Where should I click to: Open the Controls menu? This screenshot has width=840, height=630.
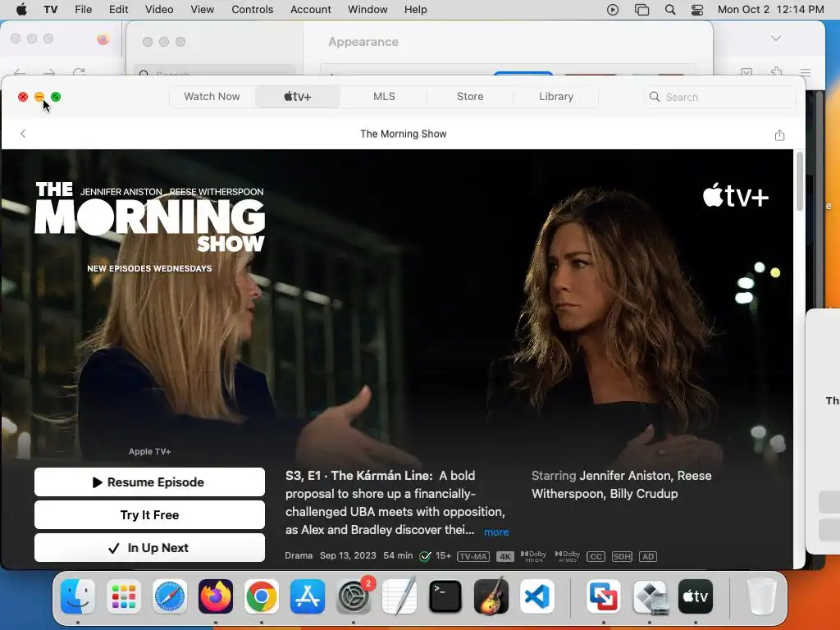click(253, 10)
